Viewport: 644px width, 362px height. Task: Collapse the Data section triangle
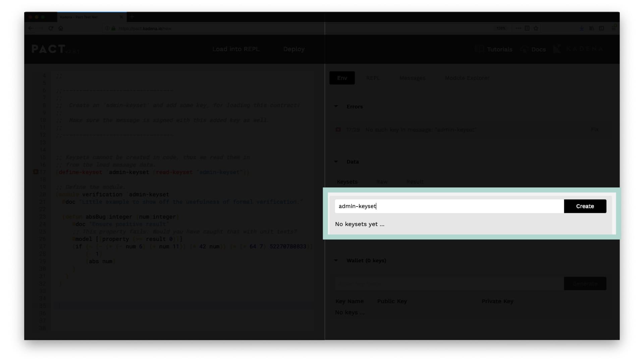(336, 162)
